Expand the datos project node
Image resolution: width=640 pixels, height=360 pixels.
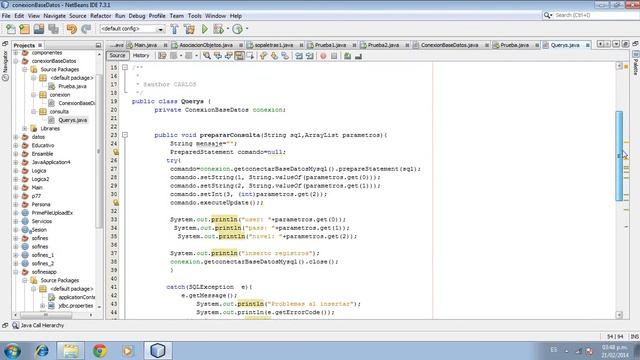(x=16, y=137)
